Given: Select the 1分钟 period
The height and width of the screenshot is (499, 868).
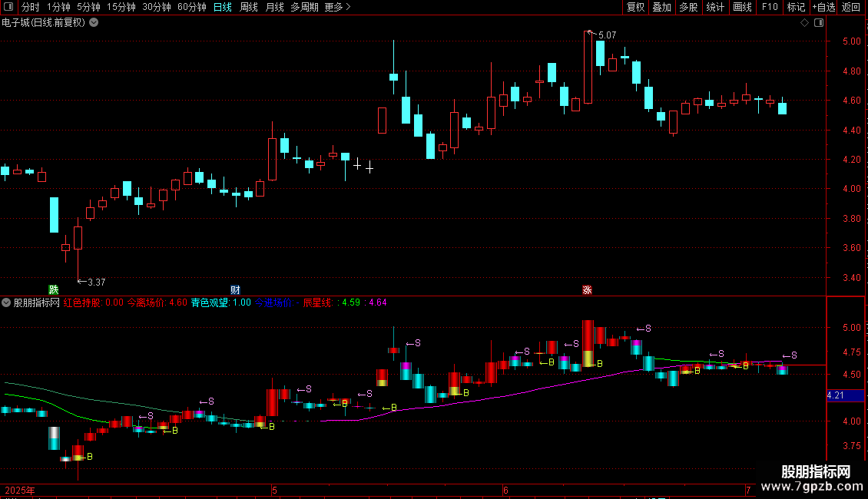Looking at the screenshot, I should coord(58,7).
